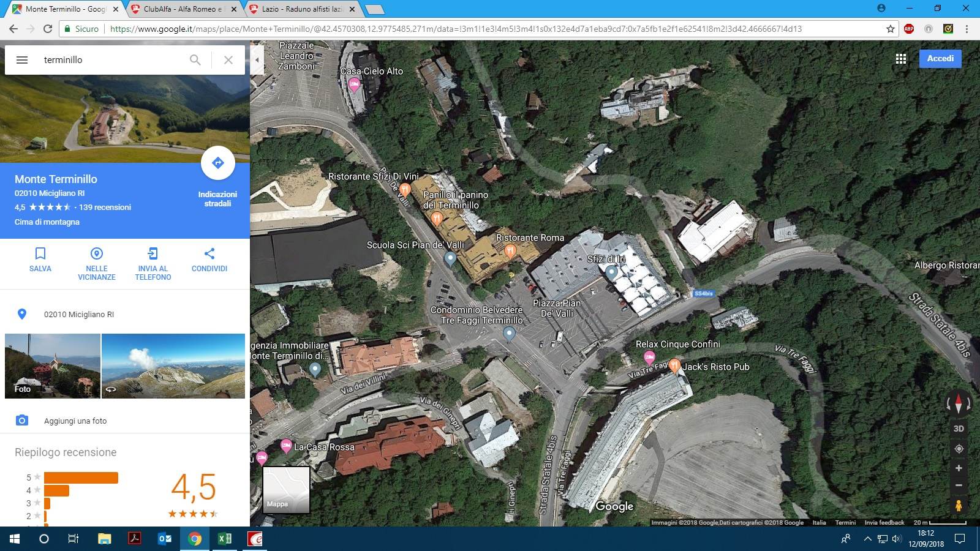980x551 pixels.
Task: Zoom in with the plus button
Action: (959, 468)
